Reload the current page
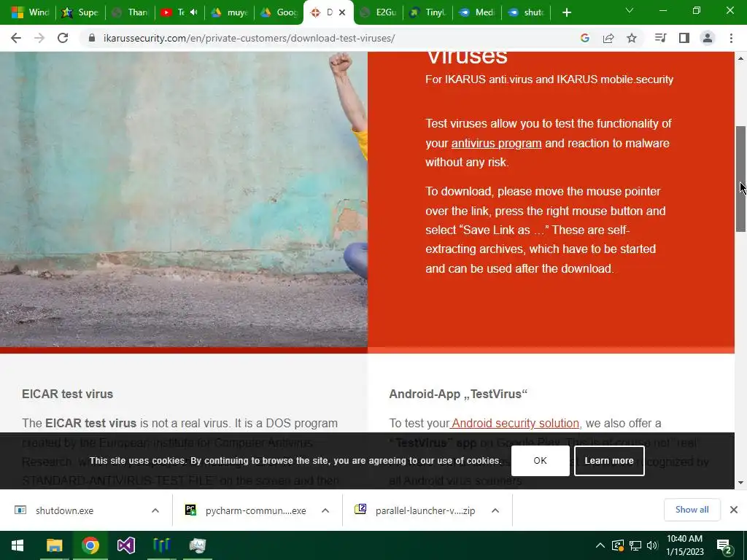 click(x=63, y=38)
